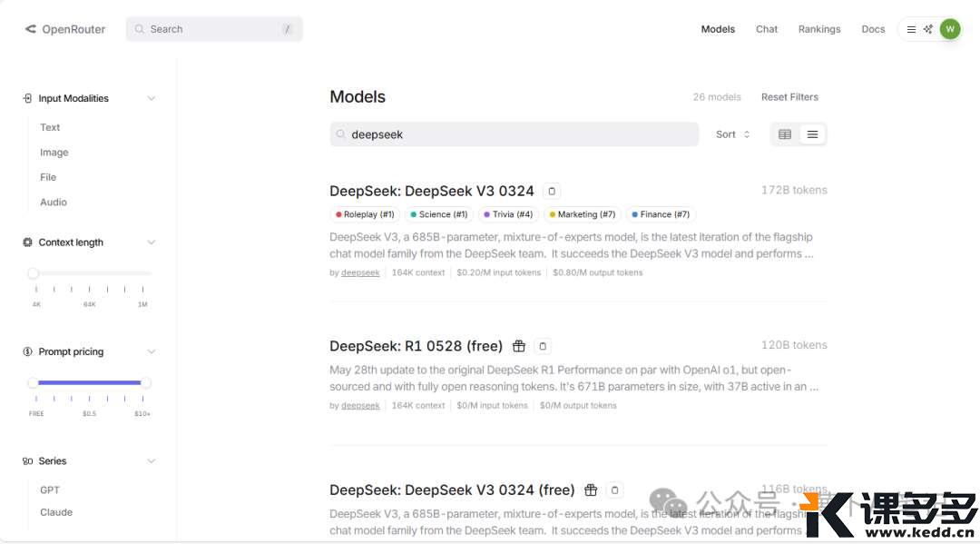
Task: Click magnifier icon in models filter box
Action: (x=340, y=134)
